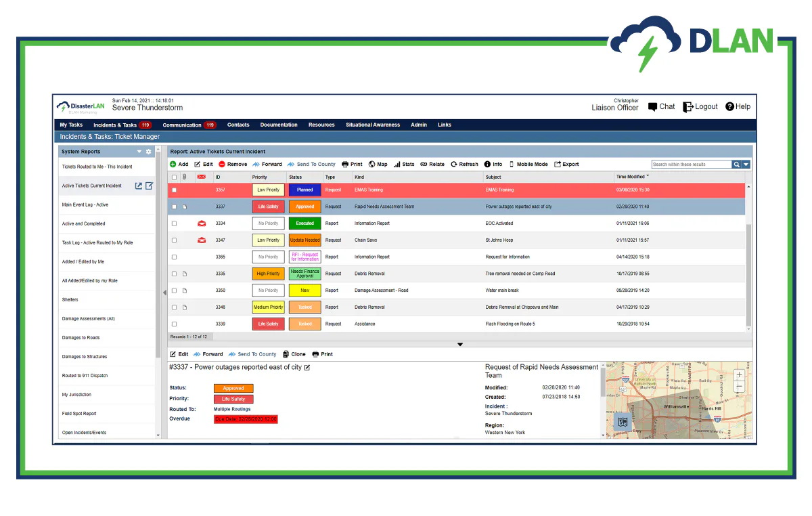Check the box for ticket 3350
This screenshot has width=812, height=516.
[174, 291]
